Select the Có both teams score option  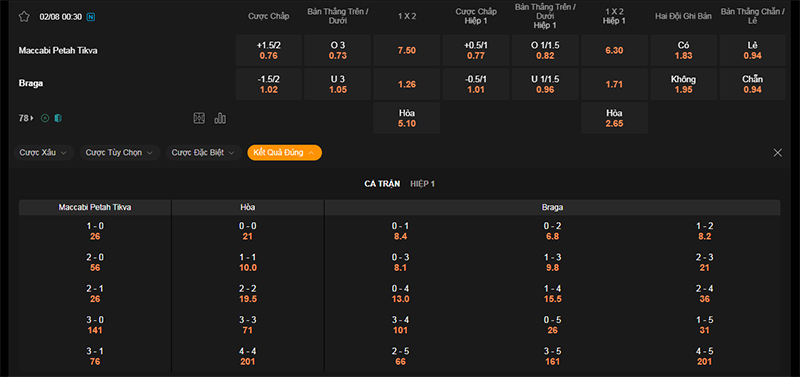point(683,50)
